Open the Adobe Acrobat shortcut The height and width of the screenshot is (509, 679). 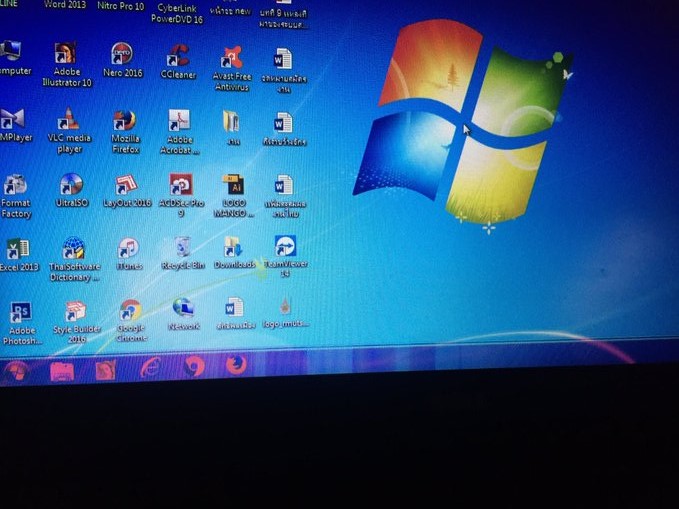pyautogui.click(x=179, y=120)
